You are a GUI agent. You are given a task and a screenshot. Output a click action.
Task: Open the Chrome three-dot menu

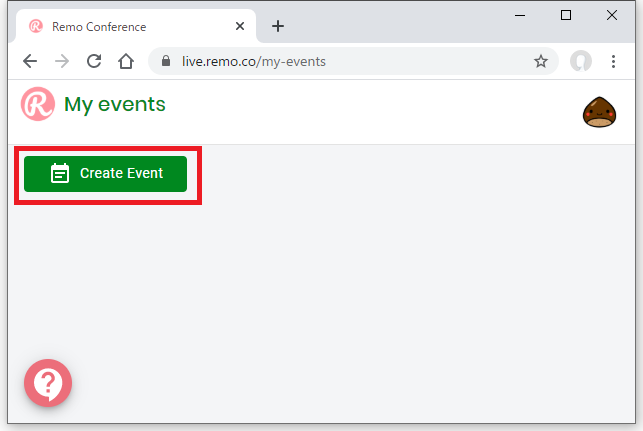pos(613,61)
